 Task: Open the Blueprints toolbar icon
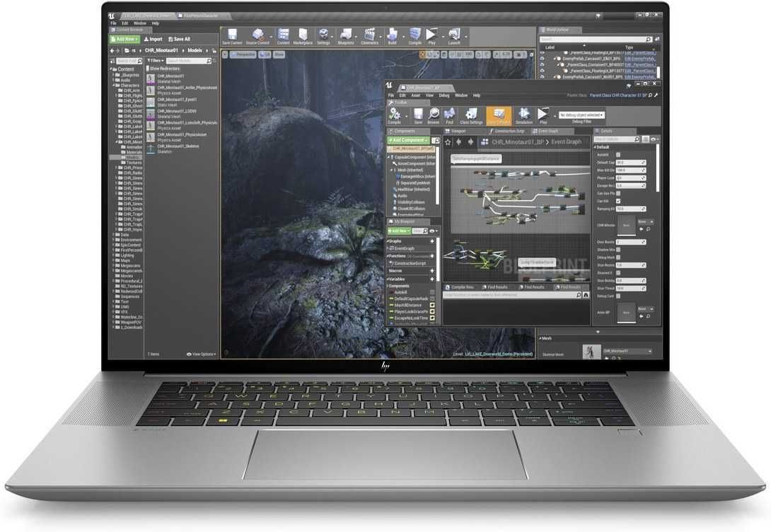click(x=346, y=36)
